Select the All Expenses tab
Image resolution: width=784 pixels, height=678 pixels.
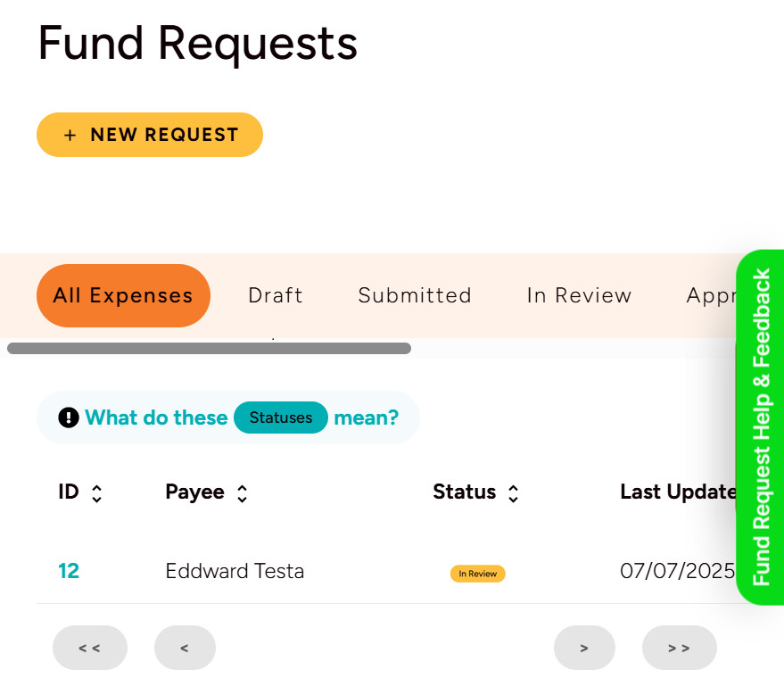[123, 295]
